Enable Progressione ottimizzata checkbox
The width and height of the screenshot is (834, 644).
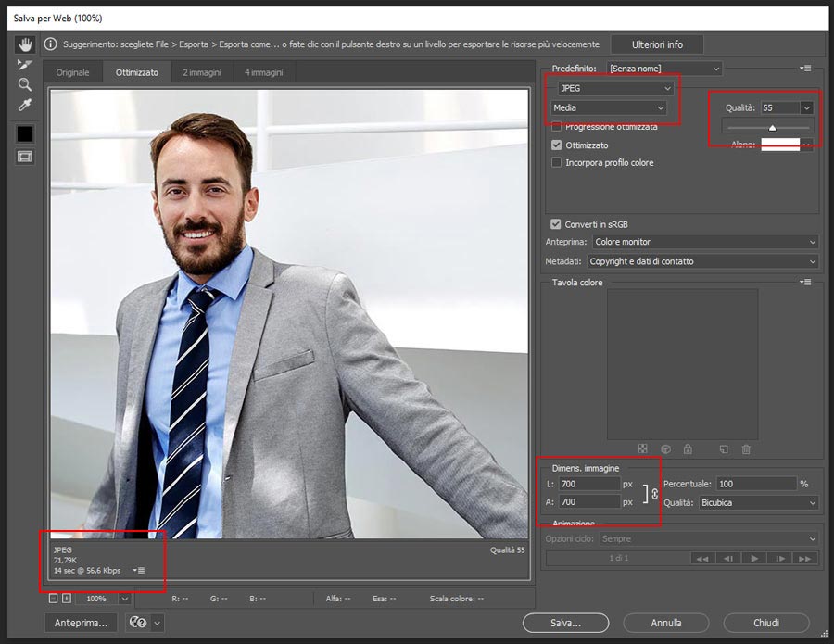pos(556,127)
